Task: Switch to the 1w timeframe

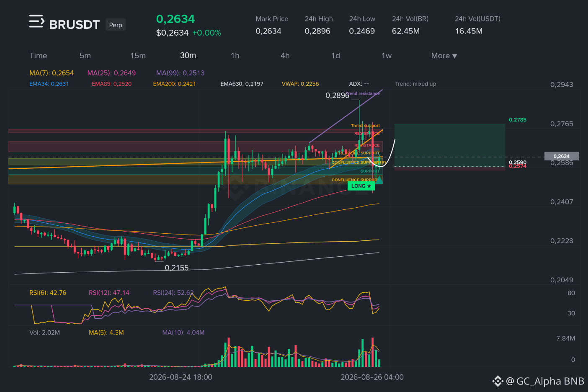Action: tap(386, 56)
